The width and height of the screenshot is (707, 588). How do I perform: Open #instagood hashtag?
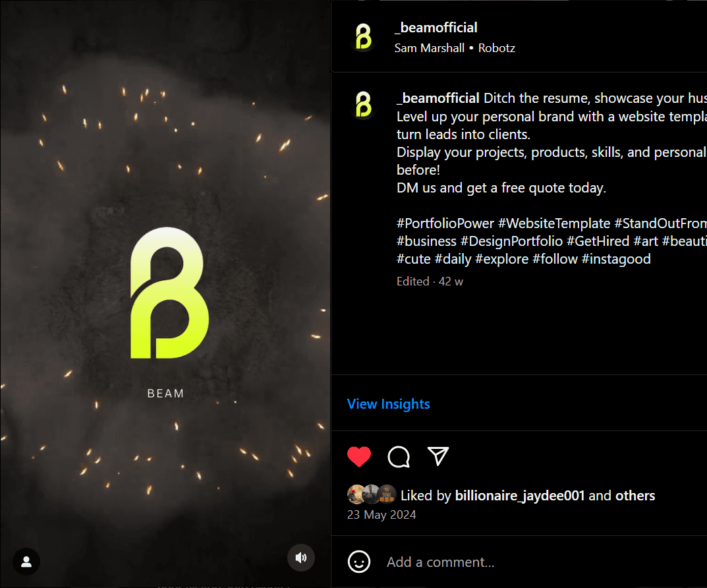(616, 259)
